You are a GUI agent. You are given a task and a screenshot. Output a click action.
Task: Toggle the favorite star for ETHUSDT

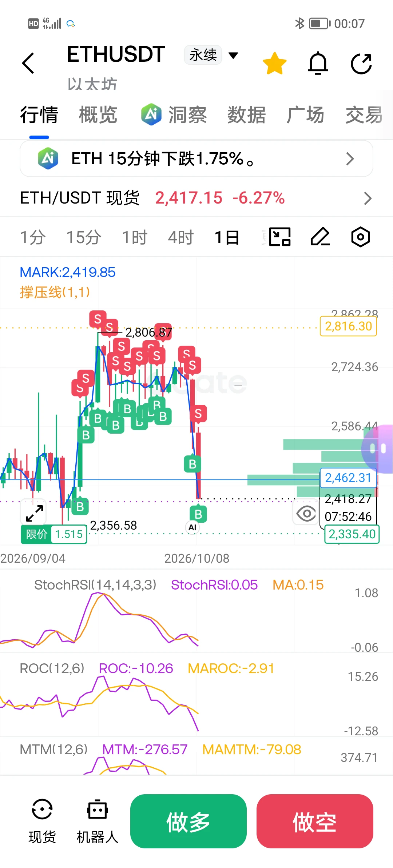click(x=275, y=63)
